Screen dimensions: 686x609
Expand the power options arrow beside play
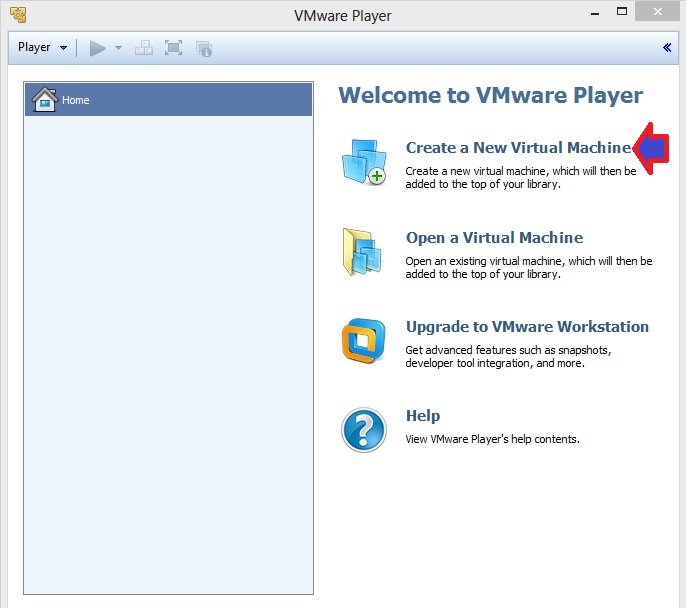click(118, 48)
